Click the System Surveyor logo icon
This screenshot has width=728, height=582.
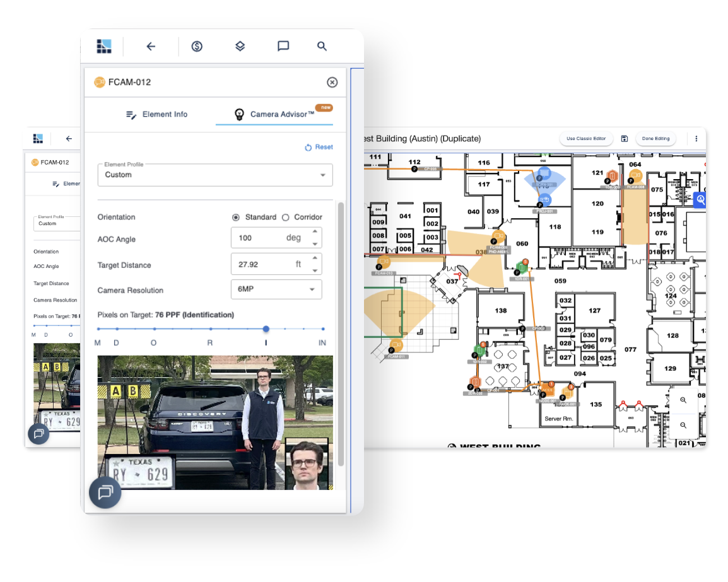104,45
